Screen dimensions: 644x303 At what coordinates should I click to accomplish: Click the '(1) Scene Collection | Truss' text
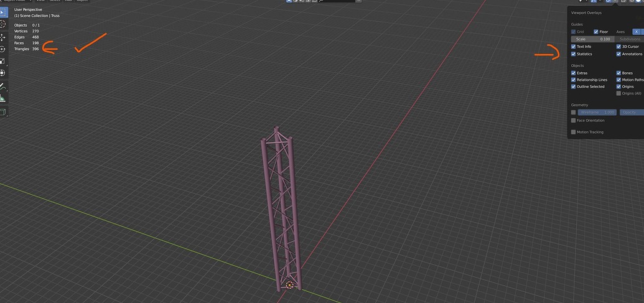tap(37, 16)
